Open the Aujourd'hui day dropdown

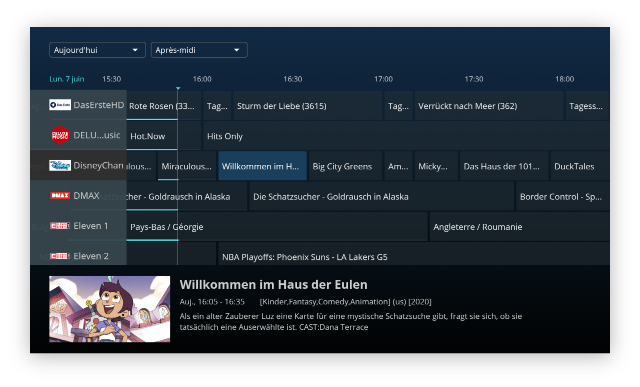(x=97, y=50)
